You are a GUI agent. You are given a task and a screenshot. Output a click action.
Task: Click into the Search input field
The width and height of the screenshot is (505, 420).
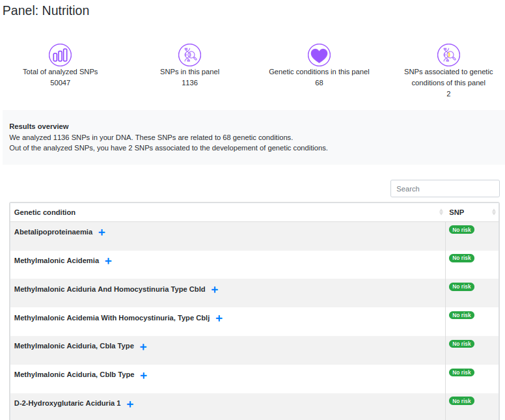[x=444, y=189]
